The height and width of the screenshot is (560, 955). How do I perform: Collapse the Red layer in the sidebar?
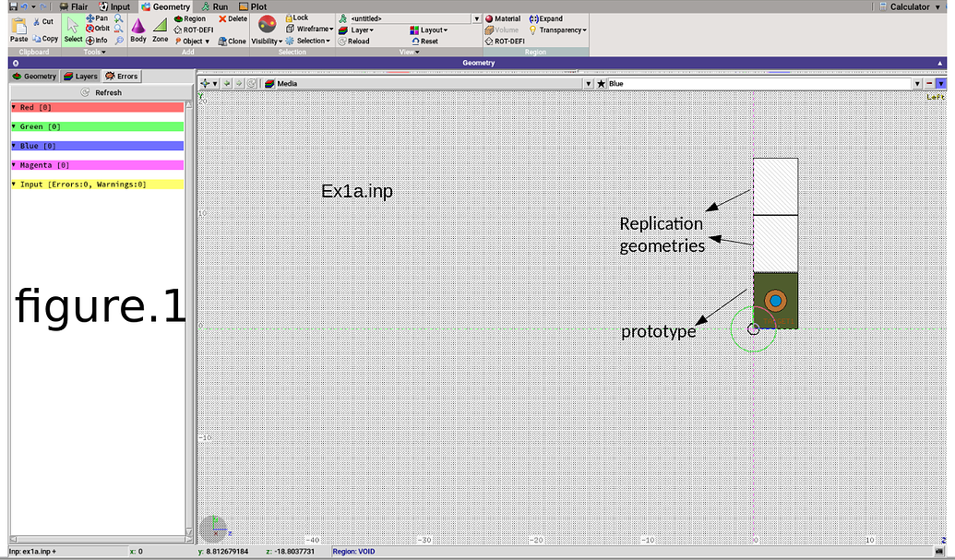[x=14, y=107]
